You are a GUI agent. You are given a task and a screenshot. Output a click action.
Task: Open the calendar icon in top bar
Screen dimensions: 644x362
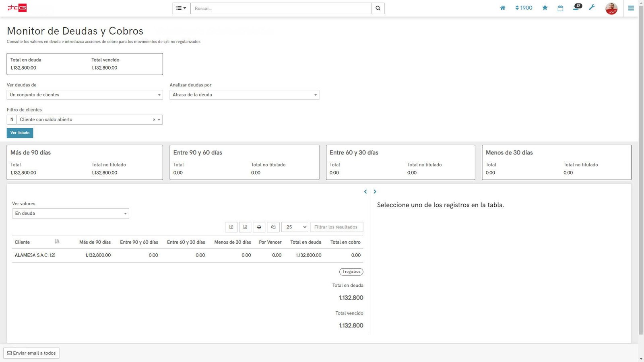(560, 8)
